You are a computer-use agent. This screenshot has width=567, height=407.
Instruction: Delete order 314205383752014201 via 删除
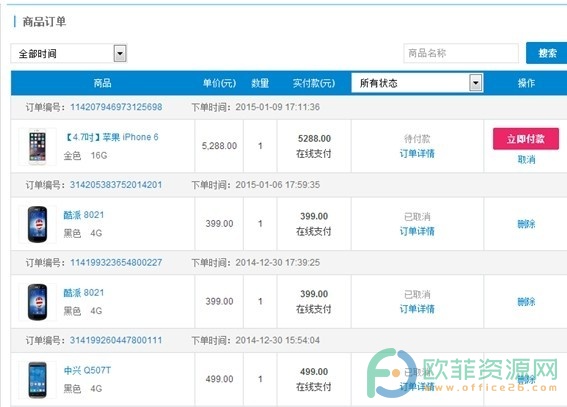click(526, 224)
